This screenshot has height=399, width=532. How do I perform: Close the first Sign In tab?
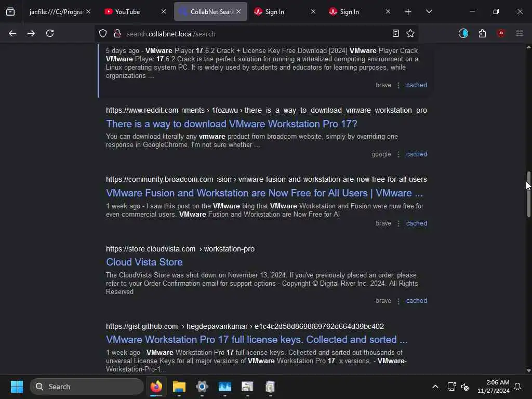tap(313, 11)
